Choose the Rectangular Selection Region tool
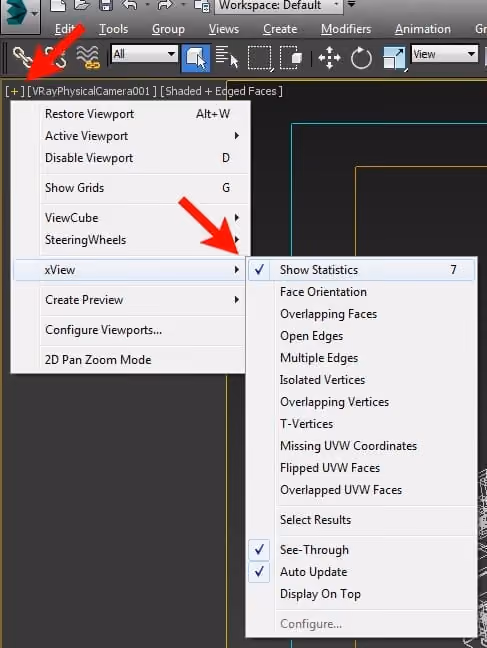 pyautogui.click(x=260, y=57)
